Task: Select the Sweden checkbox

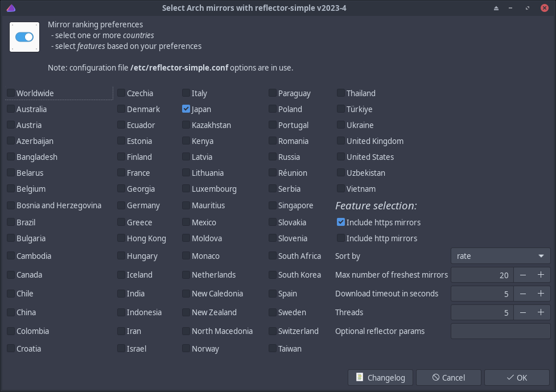Action: tap(273, 312)
